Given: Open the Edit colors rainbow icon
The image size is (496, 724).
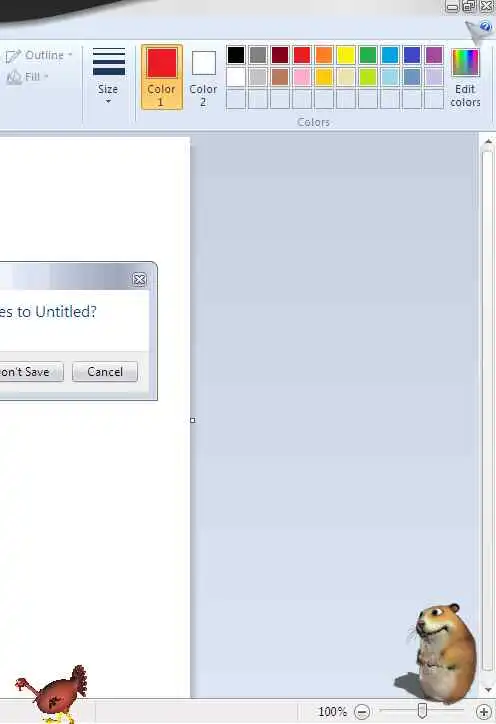Looking at the screenshot, I should pos(465,63).
